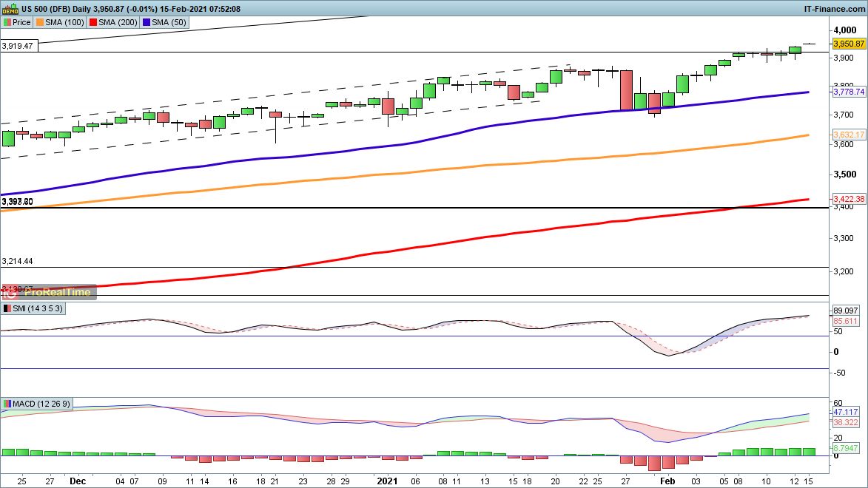Select the 3,919.47 horizontal line label
Image resolution: width=868 pixels, height=488 pixels.
(18, 46)
